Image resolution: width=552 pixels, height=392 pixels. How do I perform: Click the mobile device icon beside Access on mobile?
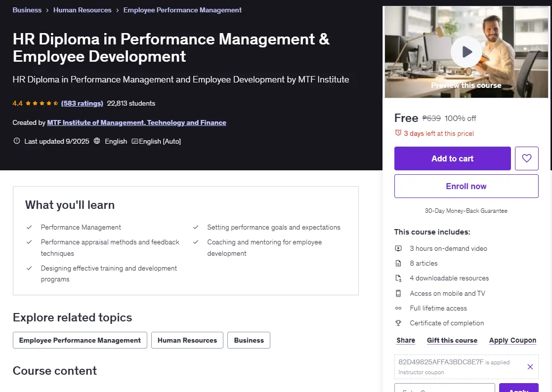point(398,293)
